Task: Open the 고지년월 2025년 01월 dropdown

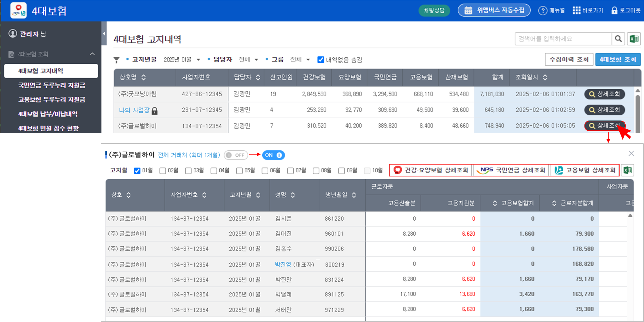Action: pos(182,60)
